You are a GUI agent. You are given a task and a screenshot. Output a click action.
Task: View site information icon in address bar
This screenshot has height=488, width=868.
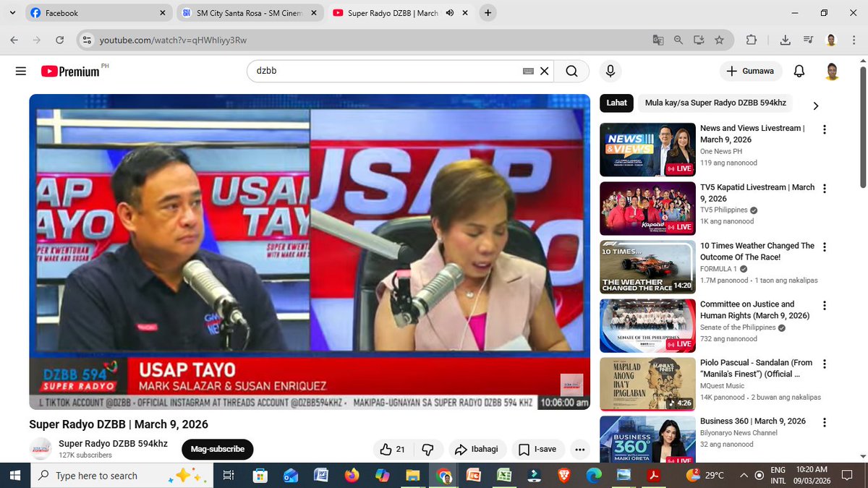(x=86, y=40)
